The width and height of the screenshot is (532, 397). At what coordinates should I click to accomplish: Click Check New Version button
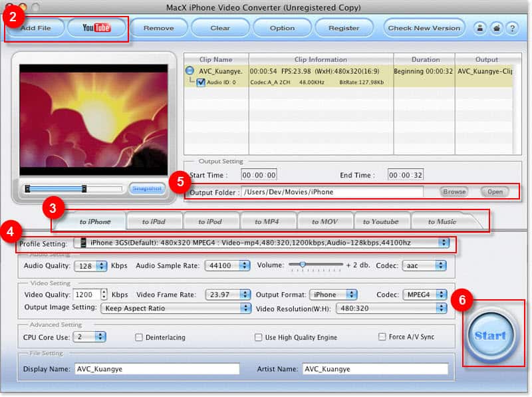pos(424,28)
